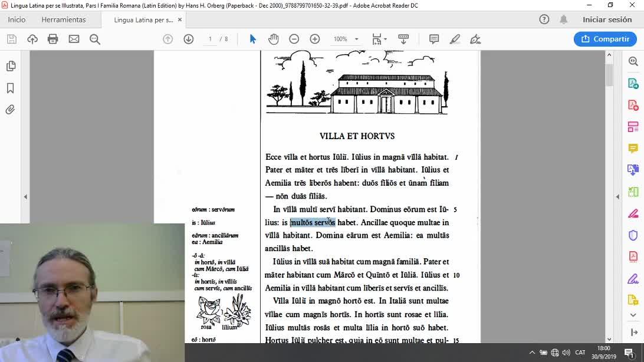Viewport: 644px width, 362px height.
Task: Open the yellow Comment tool icon
Action: [x=633, y=148]
